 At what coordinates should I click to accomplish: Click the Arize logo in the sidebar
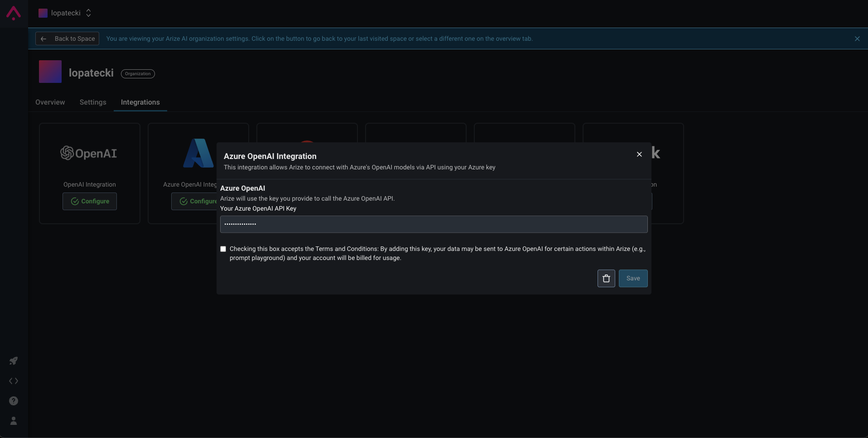[14, 13]
